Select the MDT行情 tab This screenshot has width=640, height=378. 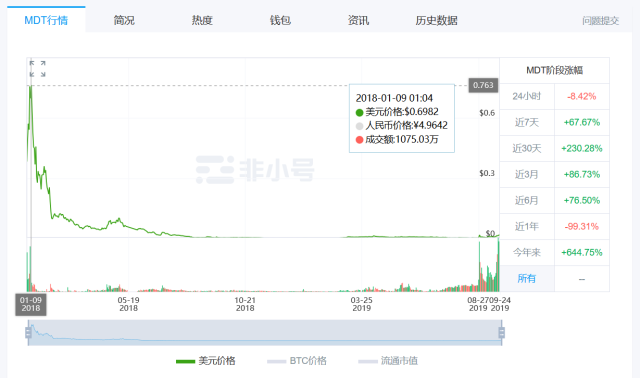click(46, 20)
